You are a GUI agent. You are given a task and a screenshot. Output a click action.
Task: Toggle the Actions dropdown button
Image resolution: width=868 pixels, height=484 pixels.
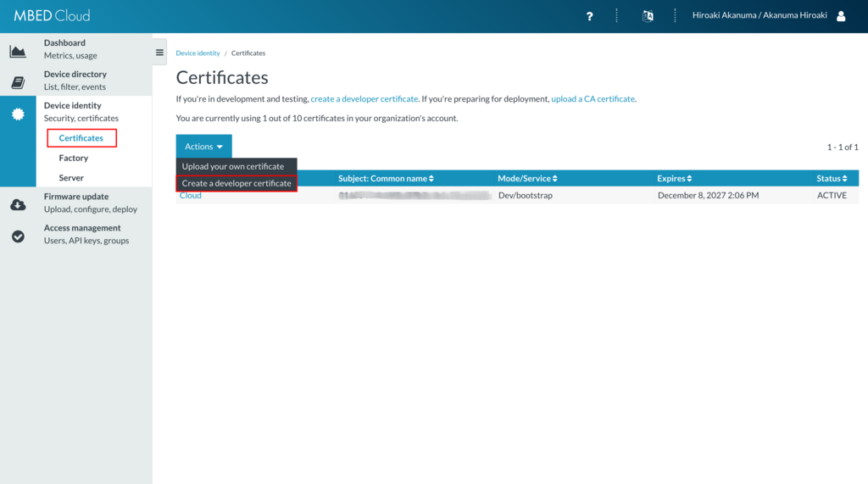203,146
